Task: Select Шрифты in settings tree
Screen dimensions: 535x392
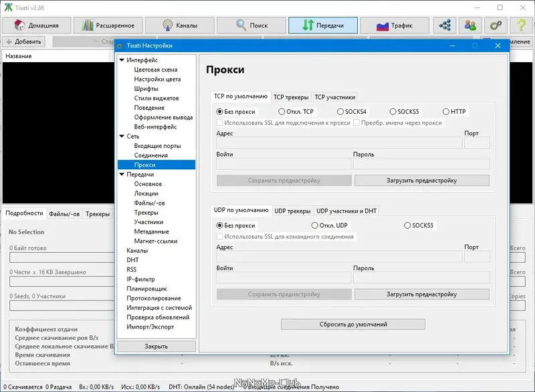Action: click(146, 89)
